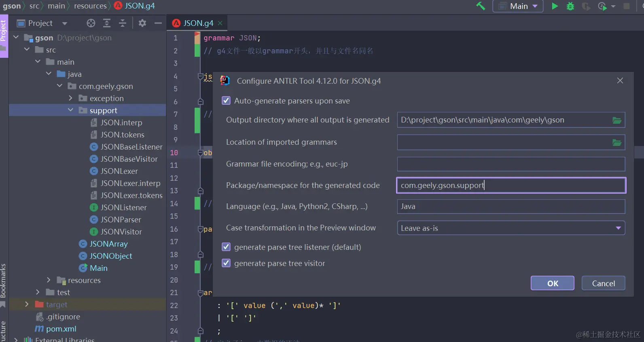644x342 pixels.
Task: Click the Package/namespace input field
Action: [511, 185]
